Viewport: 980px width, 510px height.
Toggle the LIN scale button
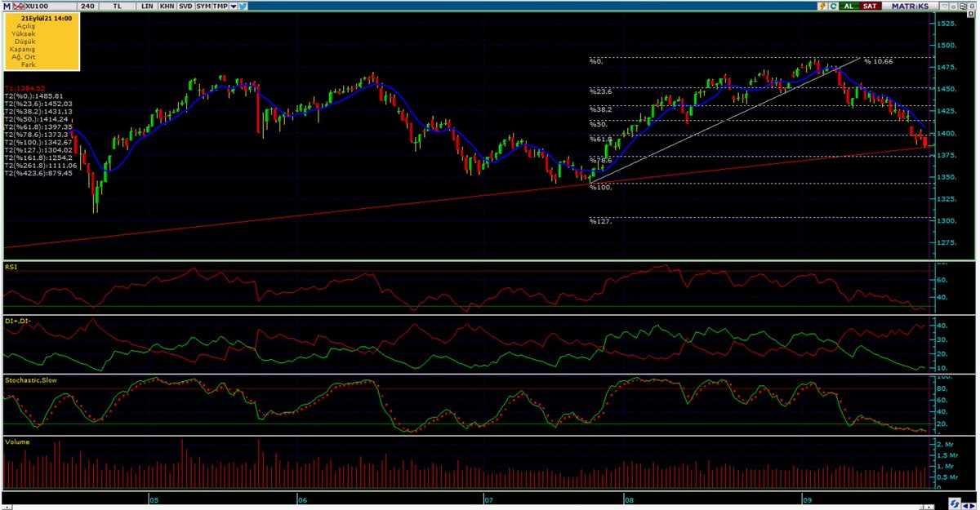pyautogui.click(x=147, y=6)
